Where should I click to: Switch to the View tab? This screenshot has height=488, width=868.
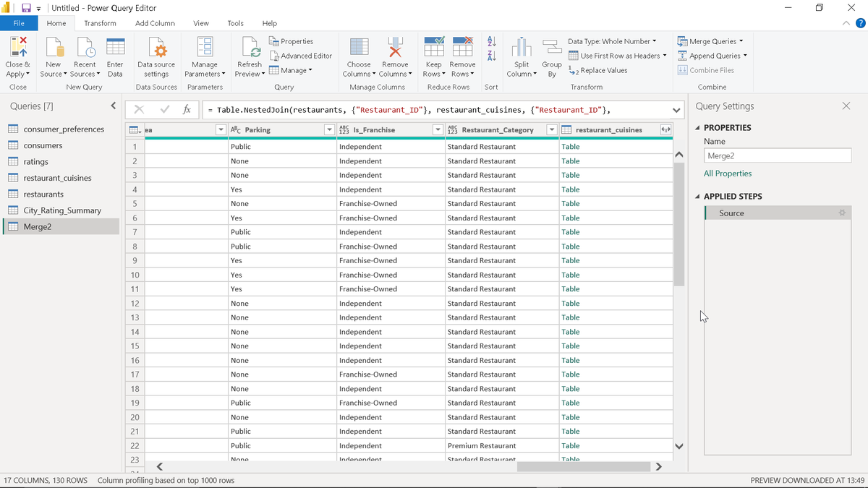click(201, 23)
